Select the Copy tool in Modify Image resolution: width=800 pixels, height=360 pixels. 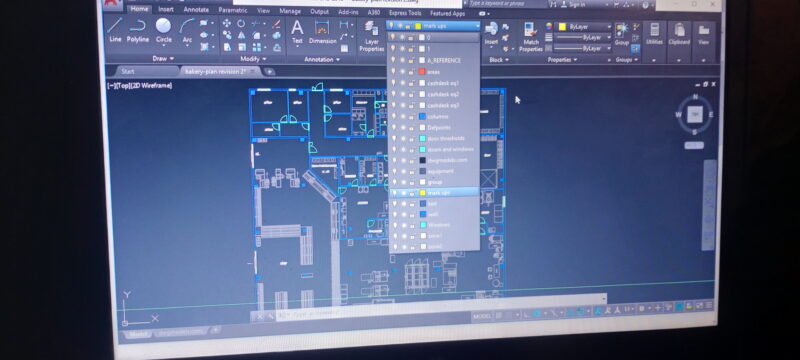coord(227,35)
